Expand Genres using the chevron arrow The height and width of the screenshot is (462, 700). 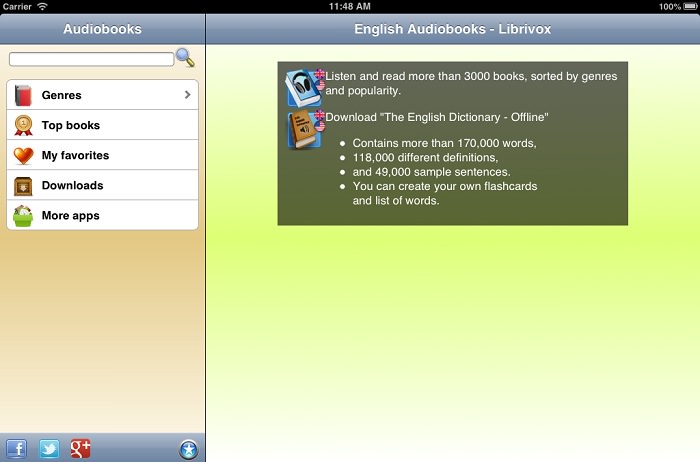pos(188,95)
